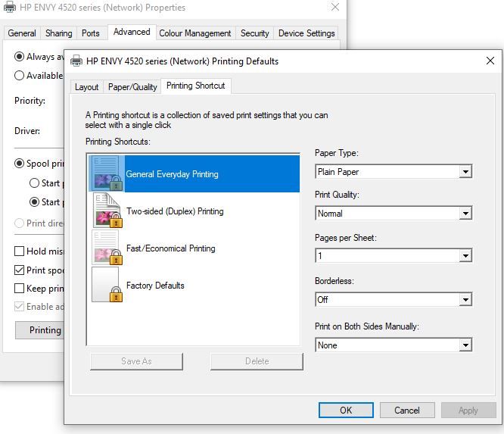Open the Colour Management tab in Properties
The image size is (504, 434).
[x=195, y=33]
